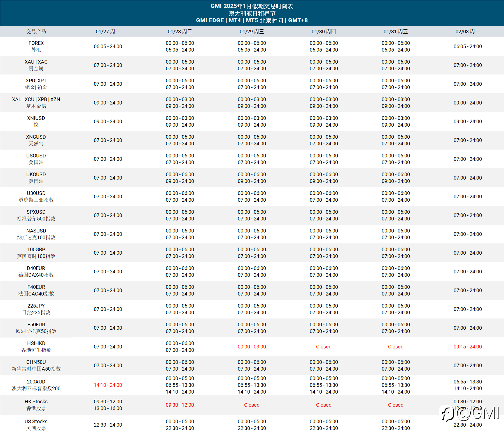504x435 pixels.
Task: Click E50EUR 02/03 cell 07:00 - 24:00
Action: point(468,328)
